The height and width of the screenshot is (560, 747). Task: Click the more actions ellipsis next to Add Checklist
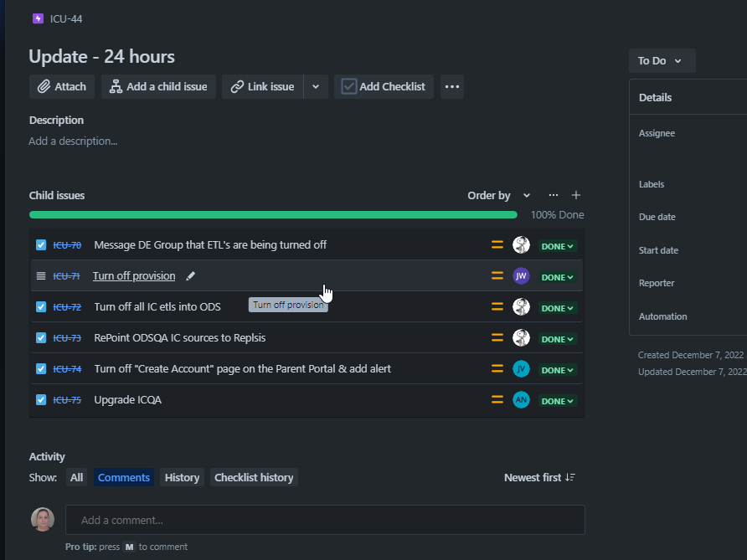[452, 87]
